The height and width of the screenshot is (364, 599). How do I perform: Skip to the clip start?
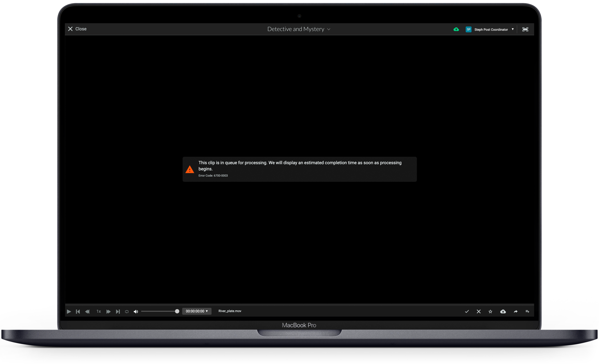coord(78,311)
